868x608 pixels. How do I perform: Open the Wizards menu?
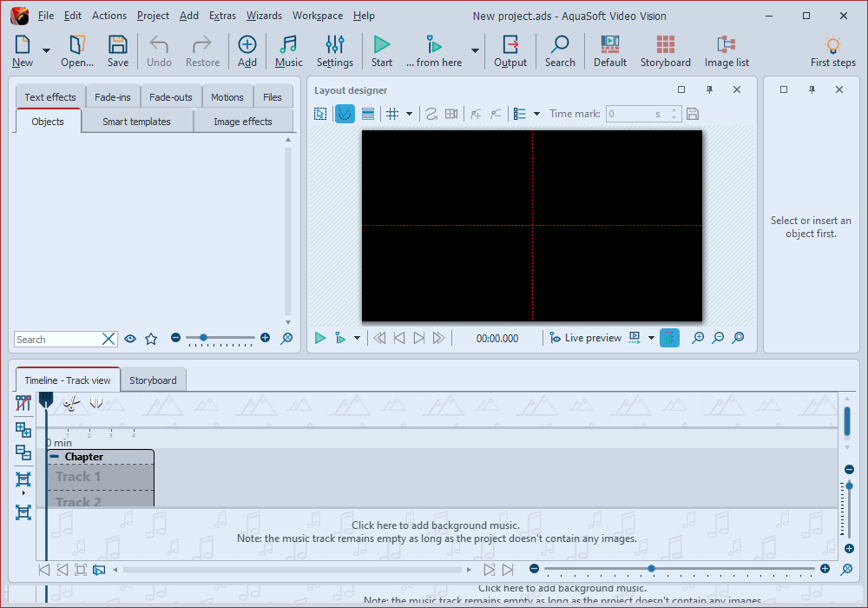264,16
